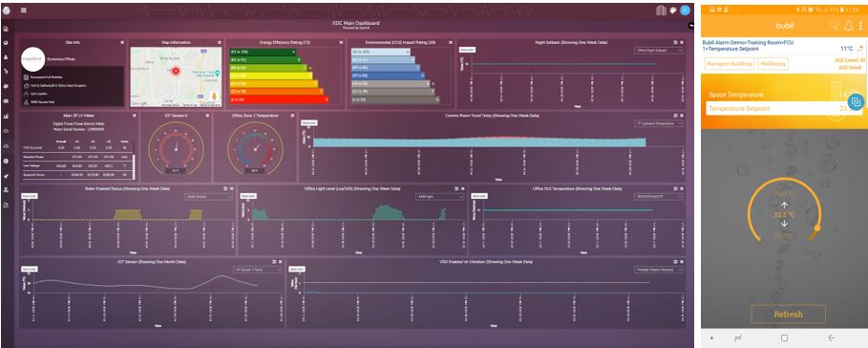Select the bar chart icon in the left sidebar

coord(6,117)
